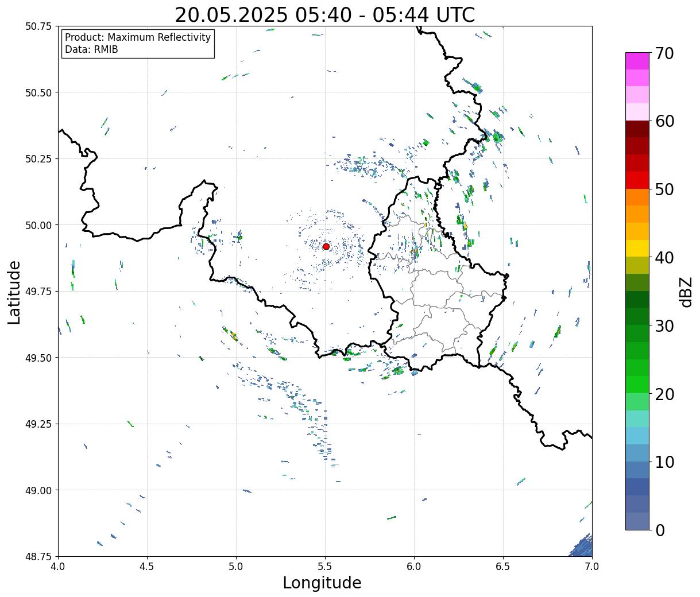This screenshot has width=700, height=597.
Task: Click the colorbar tick label 70
Action: click(664, 53)
